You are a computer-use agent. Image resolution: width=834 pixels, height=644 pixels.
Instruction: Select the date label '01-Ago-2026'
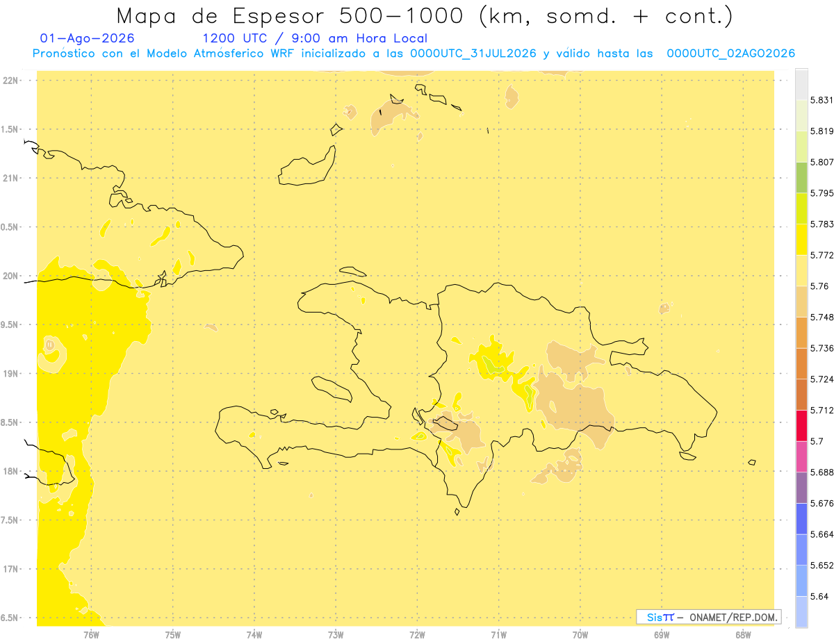[88, 38]
